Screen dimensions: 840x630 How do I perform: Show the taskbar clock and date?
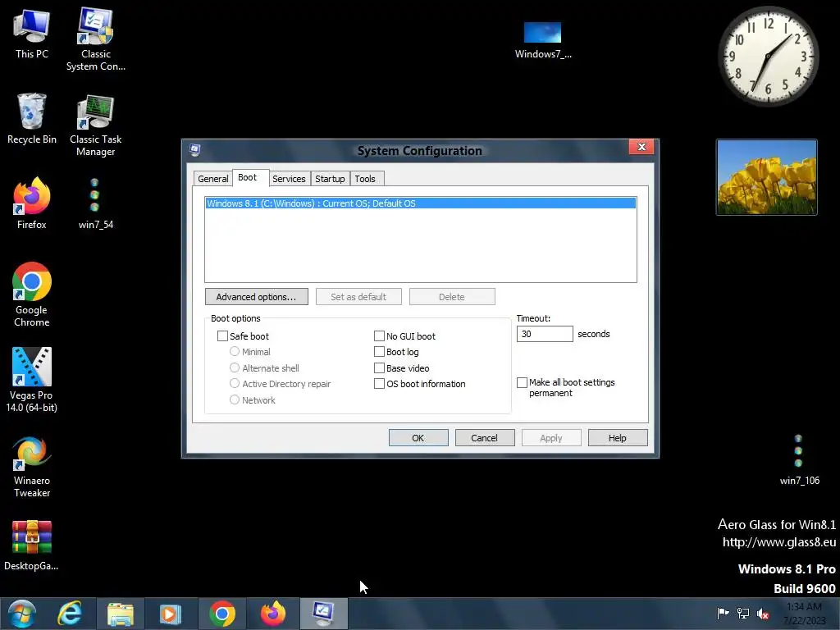click(804, 614)
